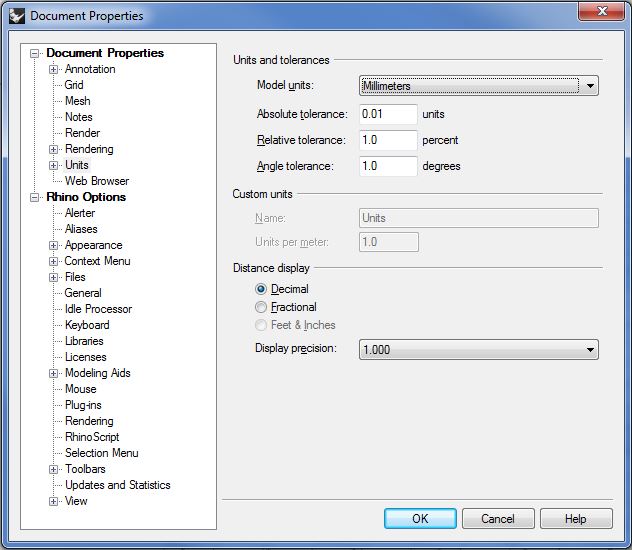The image size is (632, 550).
Task: Expand the Rendering node under Document Properties
Action: (53, 149)
